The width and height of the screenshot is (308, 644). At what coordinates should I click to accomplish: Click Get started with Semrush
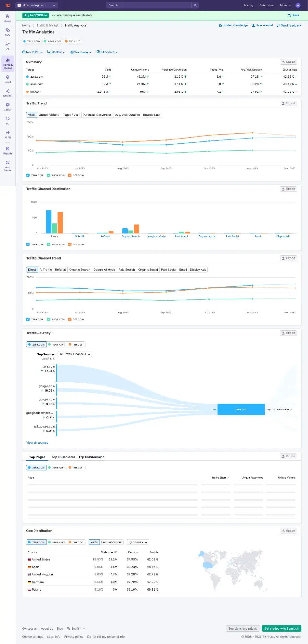(282, 628)
